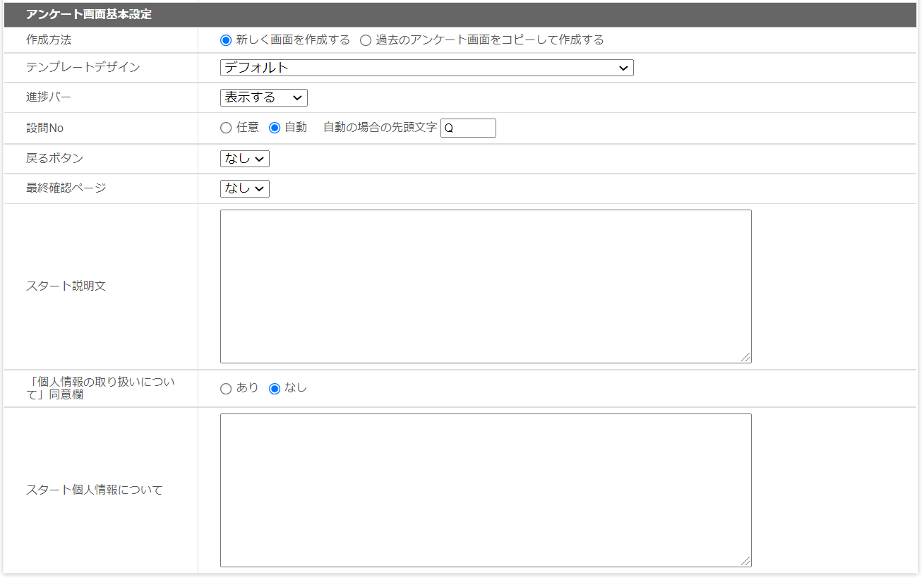Open the テンプレートデザイン dropdown
This screenshot has width=924, height=580.
[x=426, y=68]
